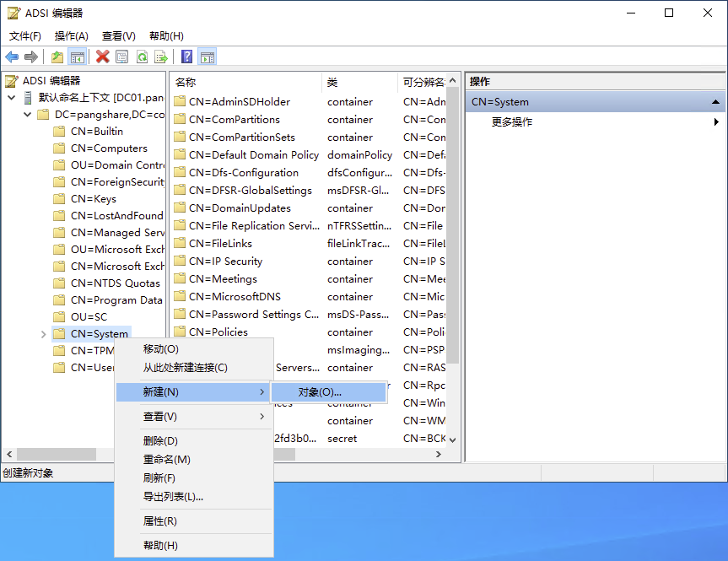Collapse the DC=pangshare domain node
Image resolution: width=728 pixels, height=561 pixels.
tap(27, 114)
